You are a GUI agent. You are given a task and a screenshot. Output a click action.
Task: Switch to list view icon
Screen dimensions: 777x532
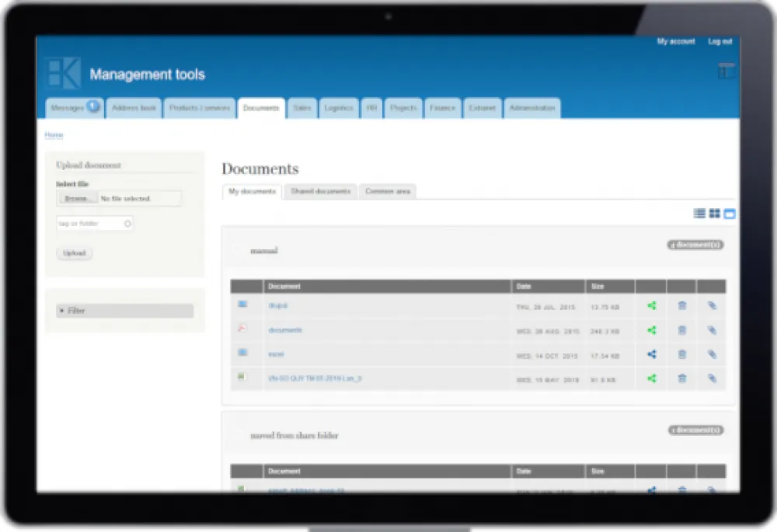[699, 214]
